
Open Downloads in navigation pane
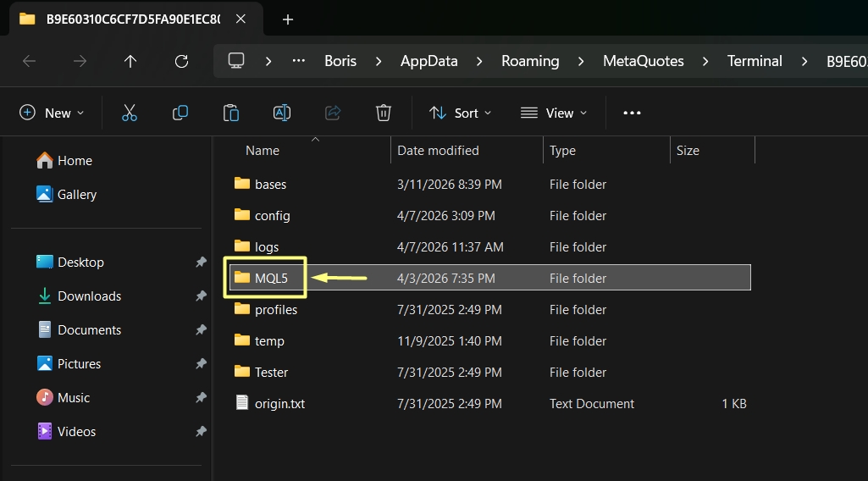89,296
